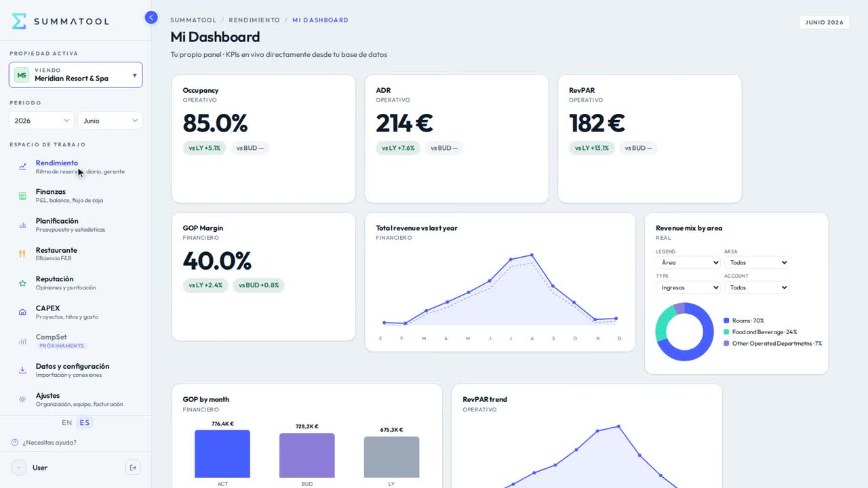Click the Other Operated Departments purple swatch
Screen dimensions: 868x488
coord(726,344)
